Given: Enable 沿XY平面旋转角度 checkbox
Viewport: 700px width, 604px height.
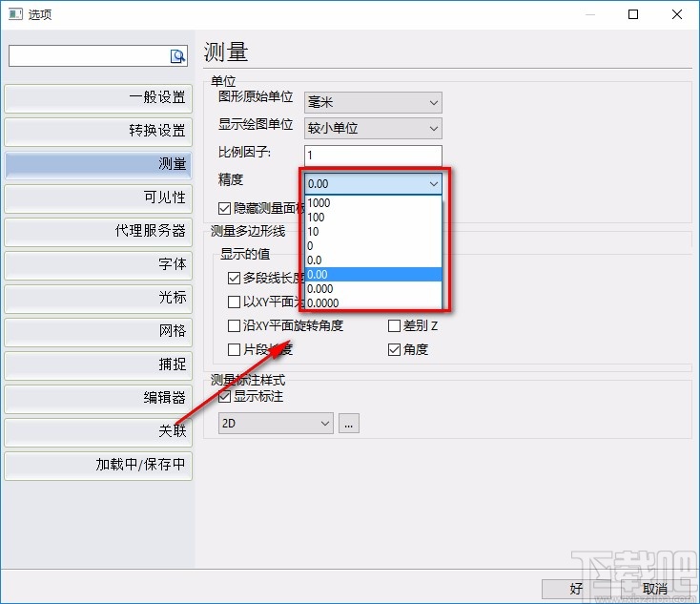Looking at the screenshot, I should [x=235, y=326].
